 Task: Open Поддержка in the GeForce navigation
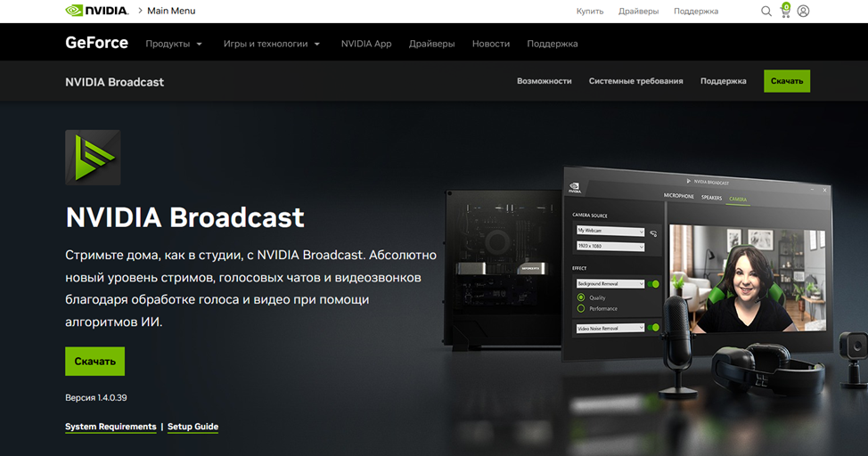pos(553,44)
